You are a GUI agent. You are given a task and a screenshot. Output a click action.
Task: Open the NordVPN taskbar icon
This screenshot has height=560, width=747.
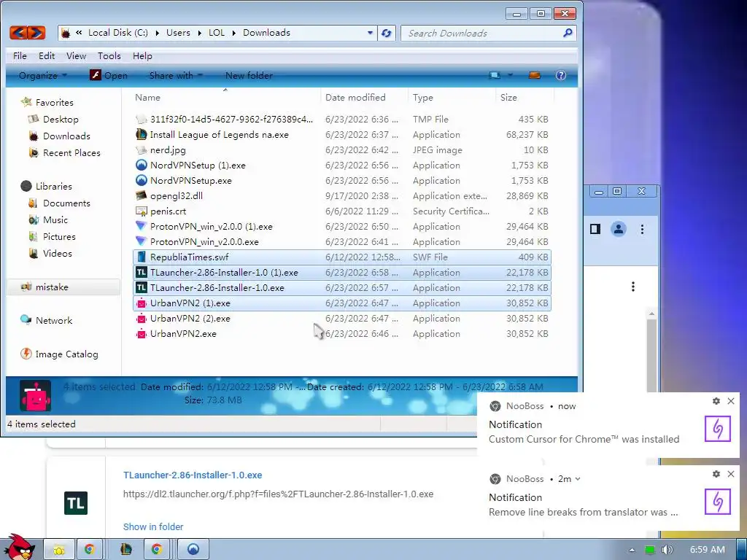click(193, 549)
